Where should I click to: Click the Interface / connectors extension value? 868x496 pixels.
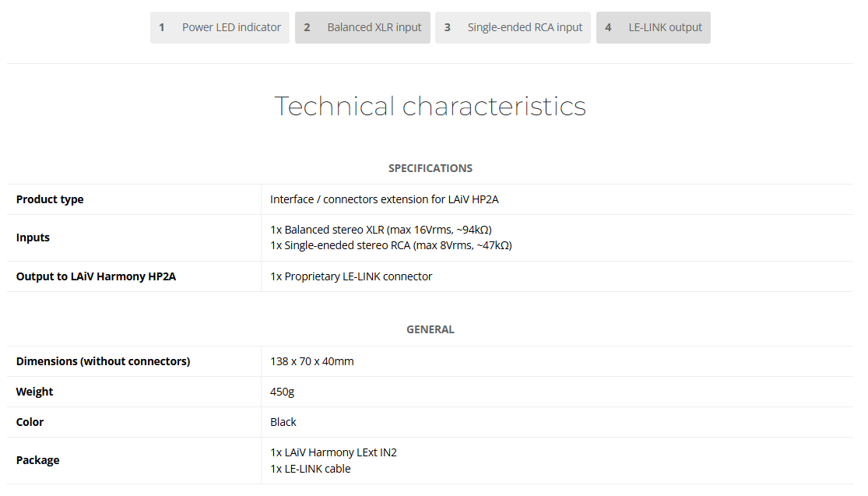pyautogui.click(x=385, y=199)
